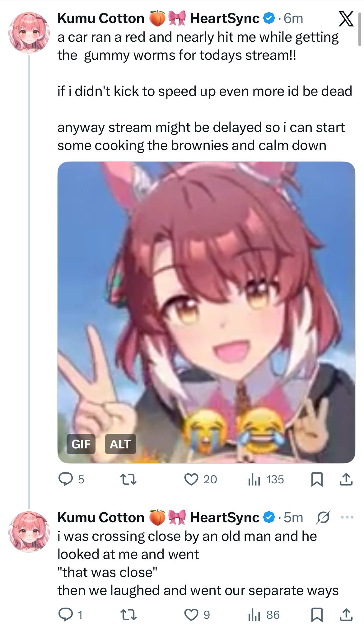This screenshot has width=364, height=634.
Task: Open the X logo icon
Action: pyautogui.click(x=346, y=19)
